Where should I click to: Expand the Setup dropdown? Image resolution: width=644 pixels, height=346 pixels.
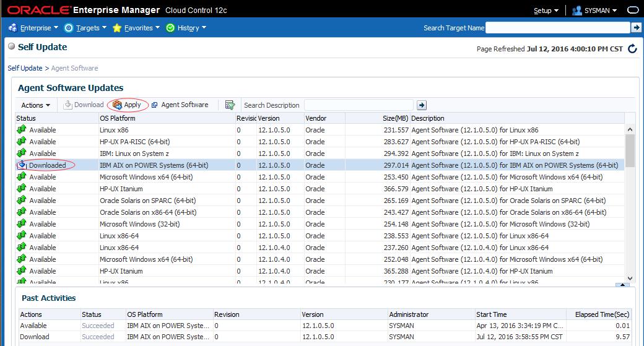546,11
